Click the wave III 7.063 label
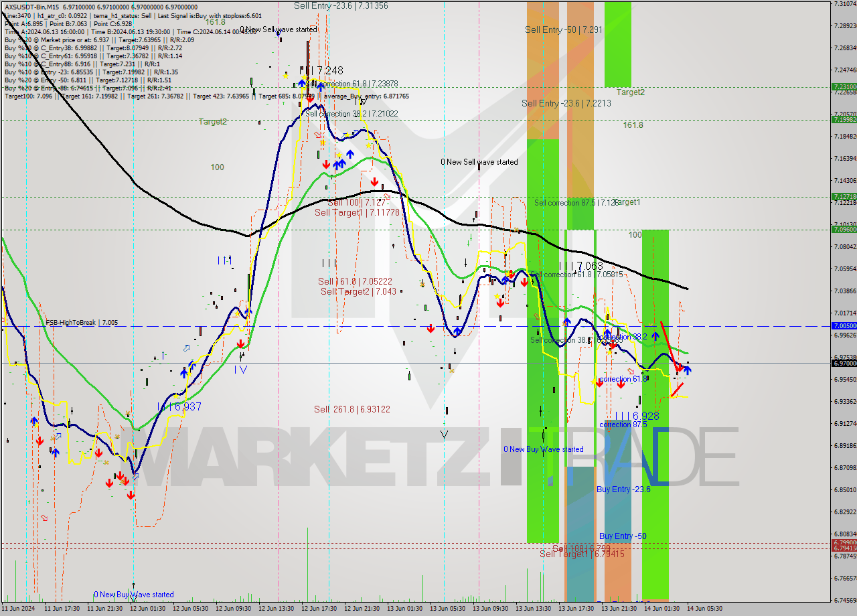Viewport: 857px width, 616px height. click(x=580, y=266)
